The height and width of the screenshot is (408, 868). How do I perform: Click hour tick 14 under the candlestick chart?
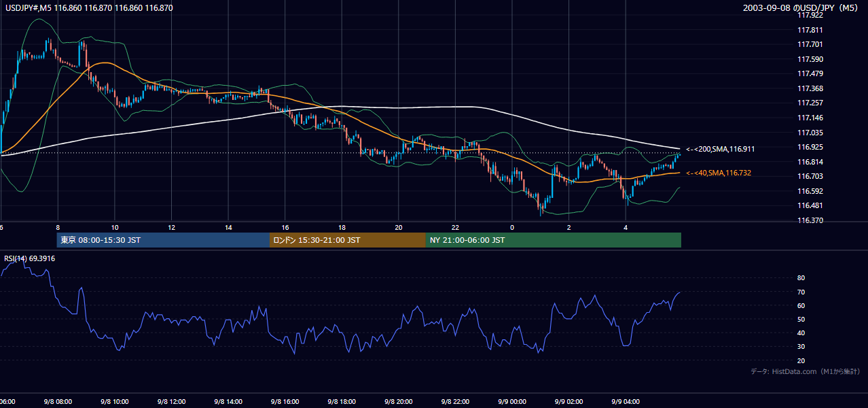click(x=228, y=228)
